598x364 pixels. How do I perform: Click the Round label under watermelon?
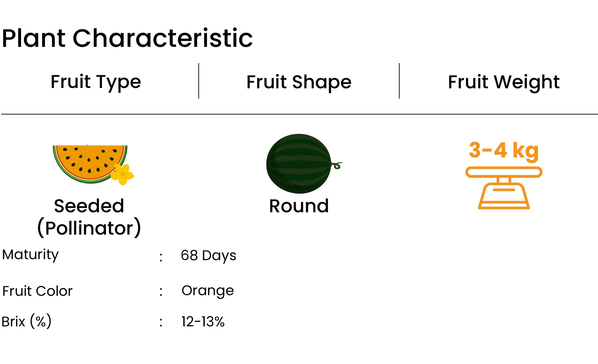click(299, 206)
